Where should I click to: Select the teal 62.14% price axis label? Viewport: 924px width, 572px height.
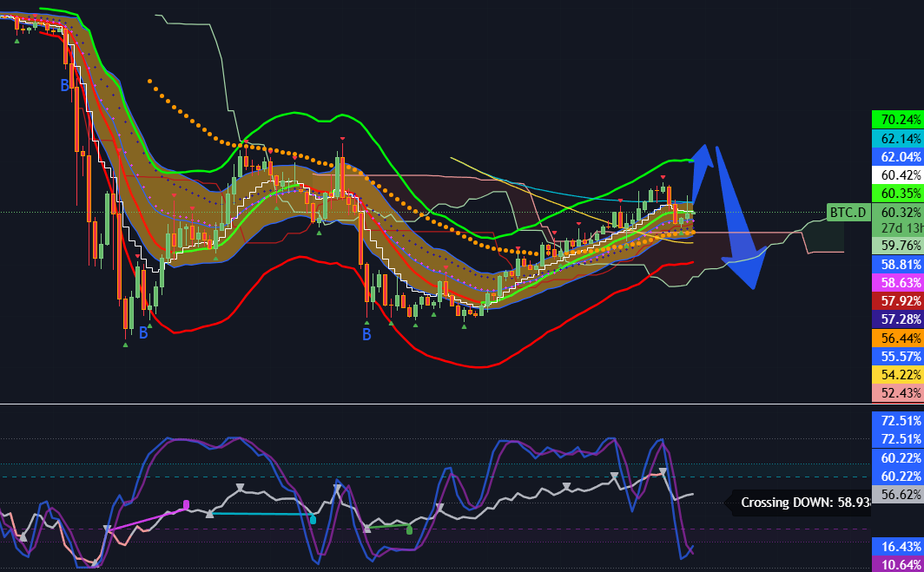[897, 138]
